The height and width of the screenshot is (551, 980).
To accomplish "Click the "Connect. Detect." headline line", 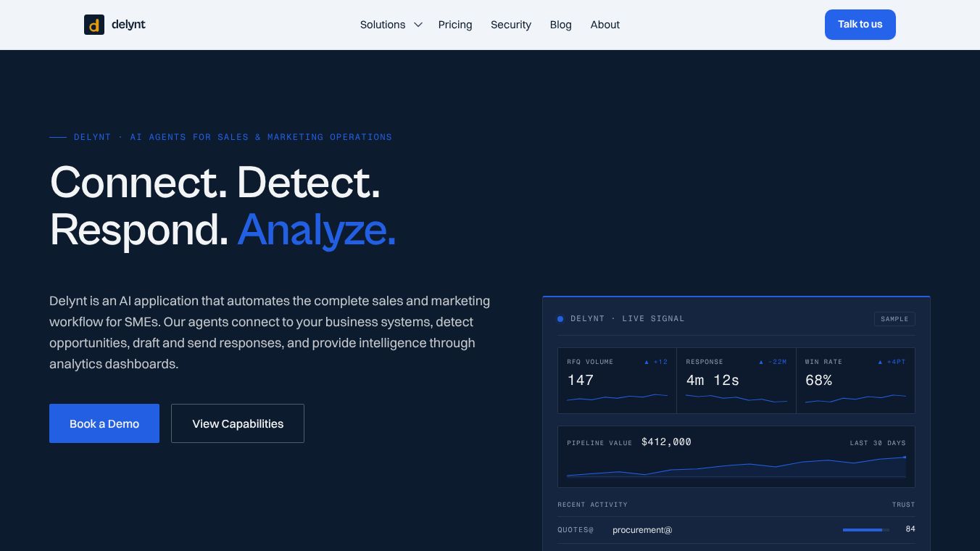I will click(215, 182).
